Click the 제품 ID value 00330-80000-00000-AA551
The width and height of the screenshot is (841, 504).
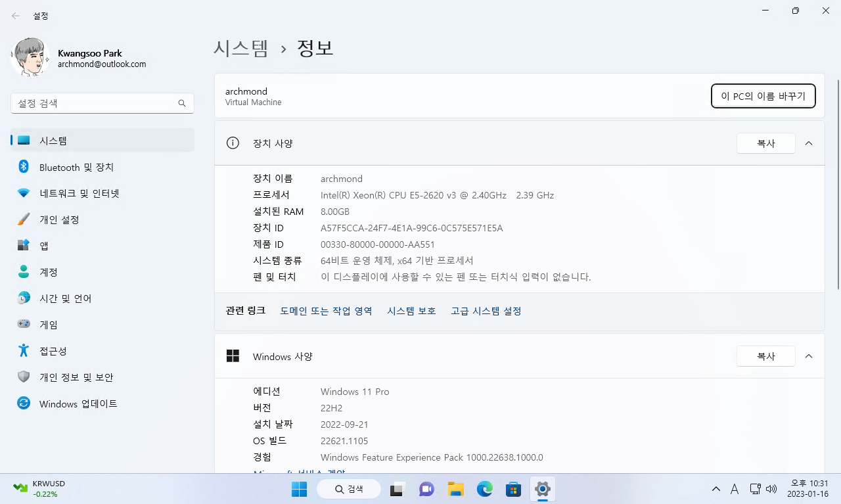pyautogui.click(x=378, y=244)
